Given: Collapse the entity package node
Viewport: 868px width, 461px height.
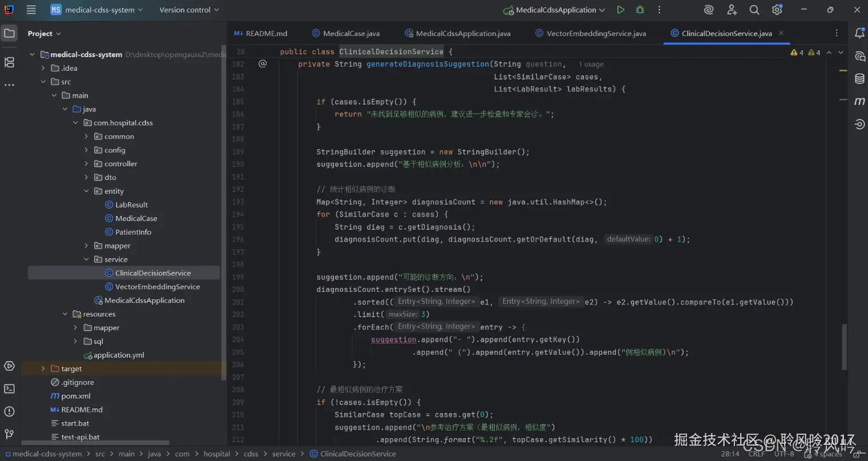Looking at the screenshot, I should coord(86,191).
